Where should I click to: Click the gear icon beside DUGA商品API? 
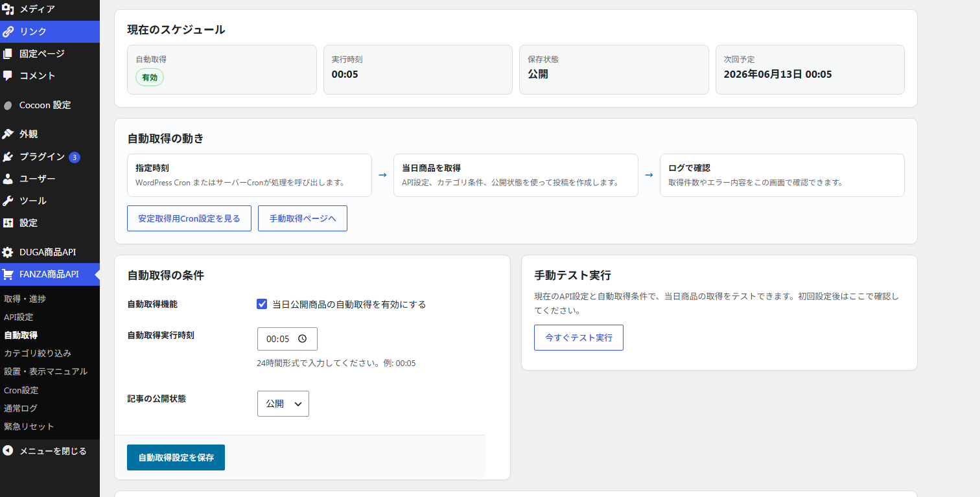(8, 252)
